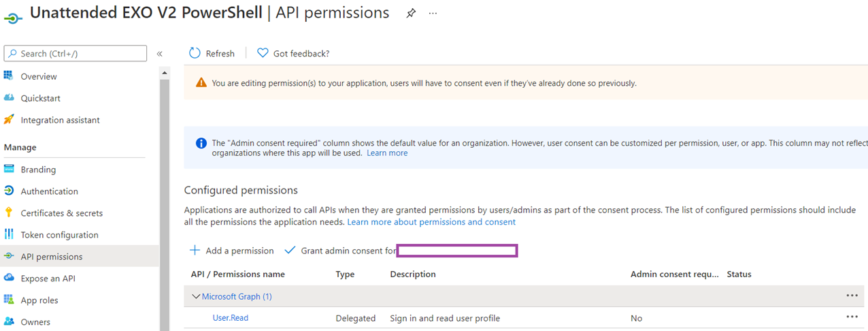Click the API / Permissions name column header

[238, 274]
